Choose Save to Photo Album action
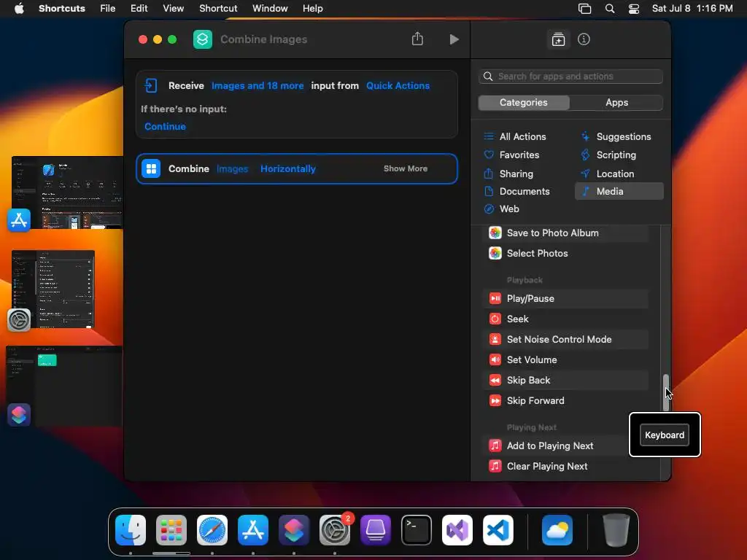 (565, 233)
